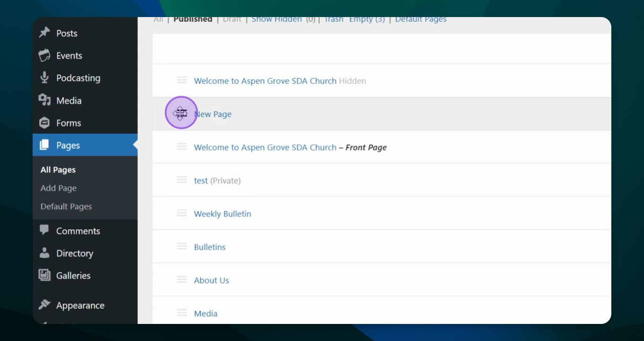644x341 pixels.
Task: Click the Posts pushpin icon
Action: (x=45, y=33)
